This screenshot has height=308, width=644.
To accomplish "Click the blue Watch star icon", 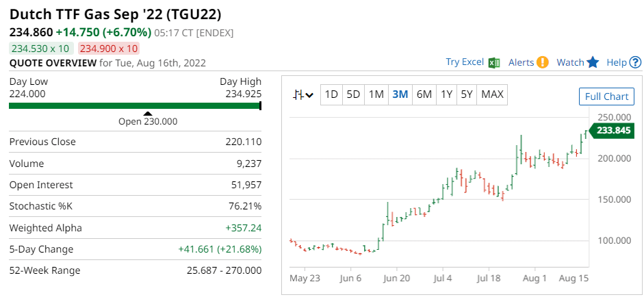I will click(593, 62).
